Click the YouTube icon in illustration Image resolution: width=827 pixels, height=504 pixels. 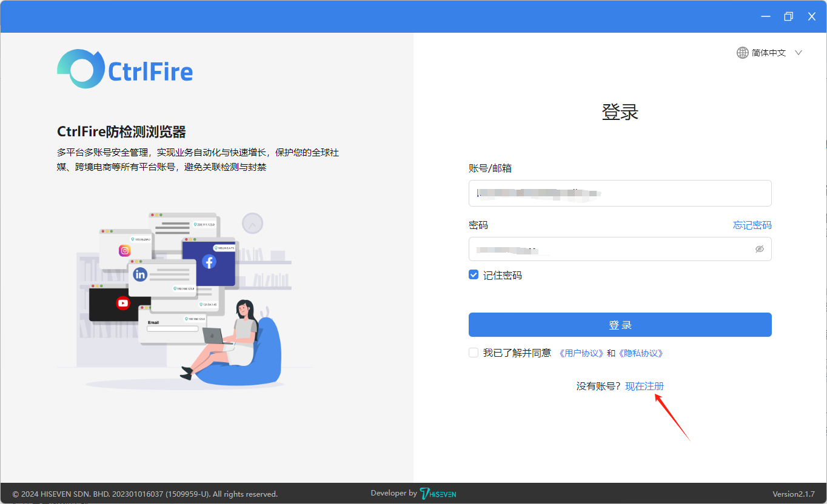tap(123, 303)
